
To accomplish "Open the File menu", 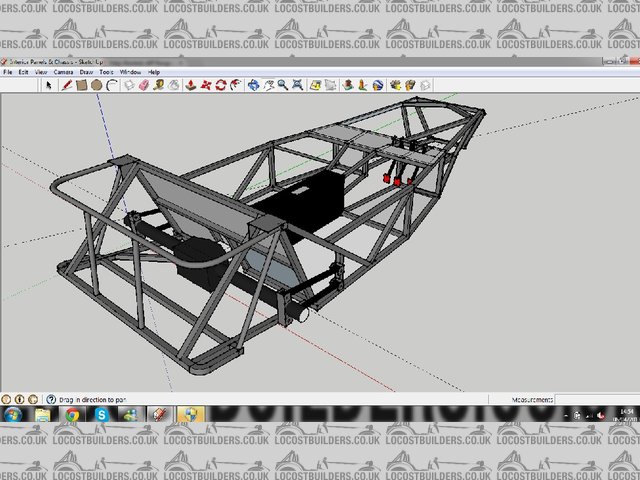I will coord(9,73).
